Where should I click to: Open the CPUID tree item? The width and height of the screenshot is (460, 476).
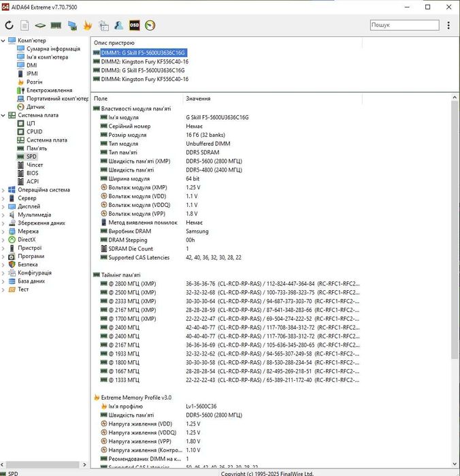click(34, 131)
